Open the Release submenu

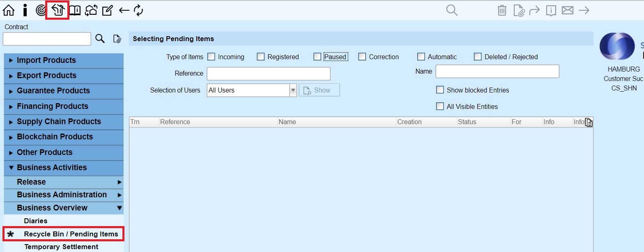64,182
